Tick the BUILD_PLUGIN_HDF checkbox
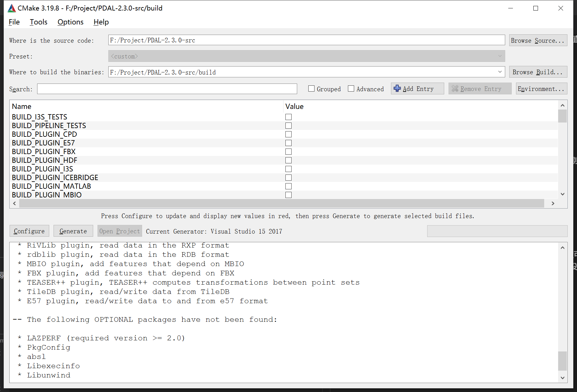This screenshot has width=577, height=392. tap(288, 160)
